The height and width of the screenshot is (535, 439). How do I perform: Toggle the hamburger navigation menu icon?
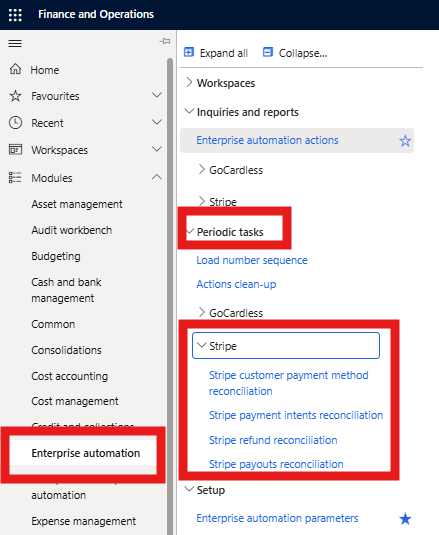(x=15, y=43)
